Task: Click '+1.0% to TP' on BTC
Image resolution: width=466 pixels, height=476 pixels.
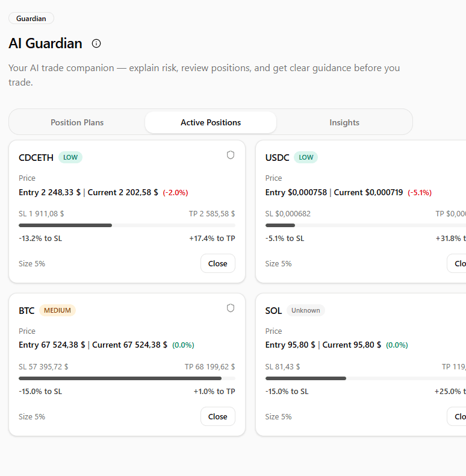Action: tap(214, 391)
